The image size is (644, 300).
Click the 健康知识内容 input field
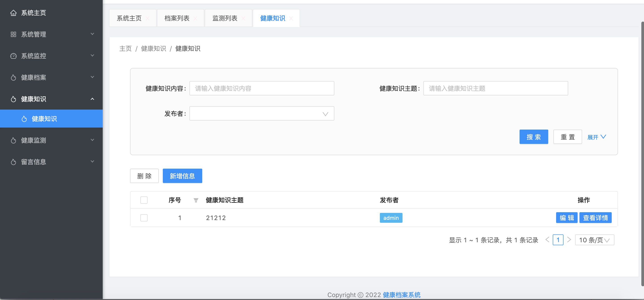pyautogui.click(x=261, y=88)
